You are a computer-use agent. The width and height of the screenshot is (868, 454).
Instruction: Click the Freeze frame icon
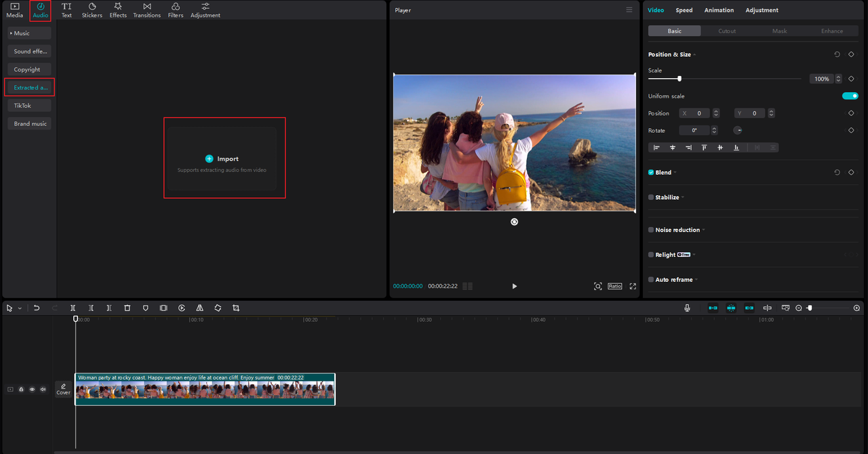tap(163, 308)
